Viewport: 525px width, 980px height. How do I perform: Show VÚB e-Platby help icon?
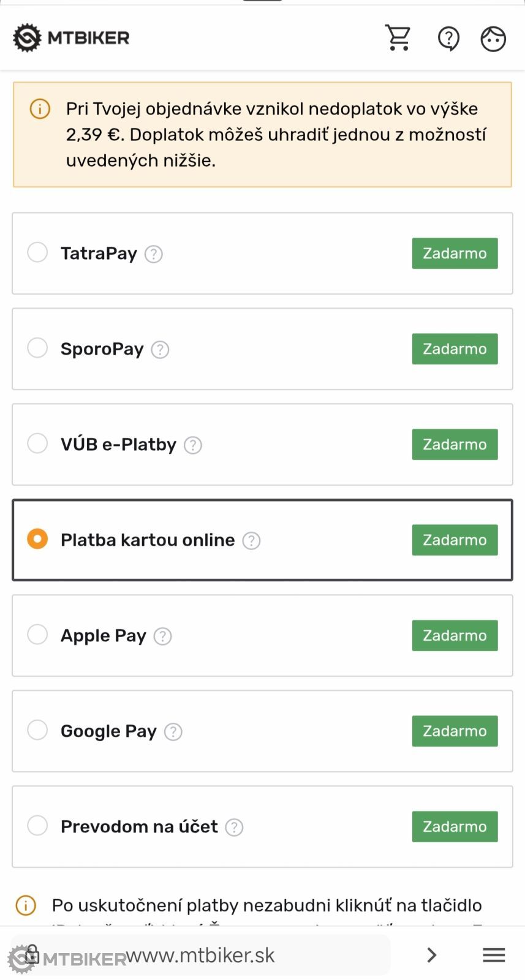click(193, 445)
